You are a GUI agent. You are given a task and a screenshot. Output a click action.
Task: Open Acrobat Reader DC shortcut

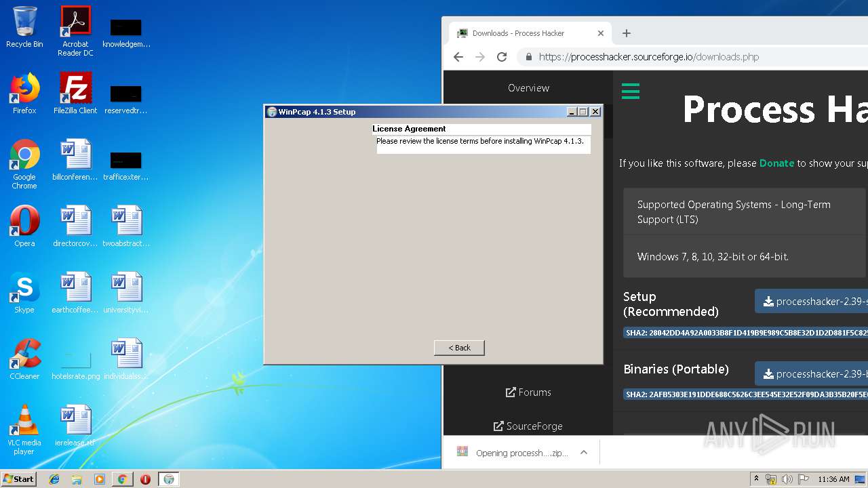point(75,31)
